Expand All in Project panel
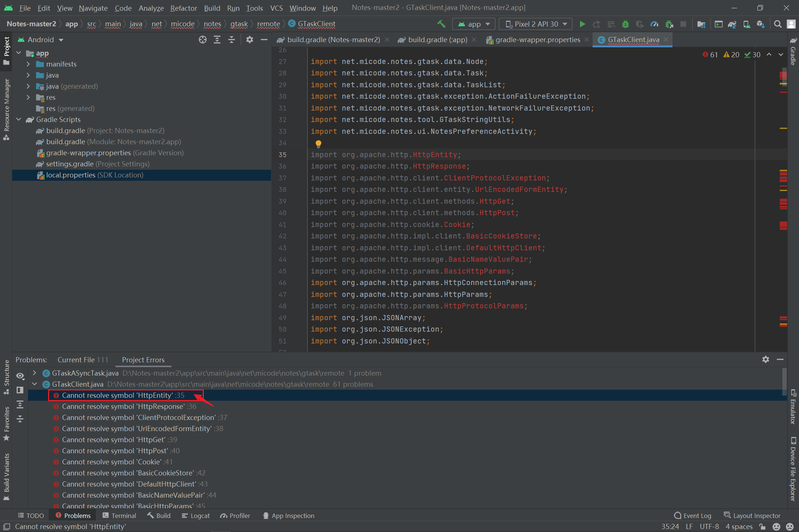Viewport: 799px width, 532px height. (217, 40)
